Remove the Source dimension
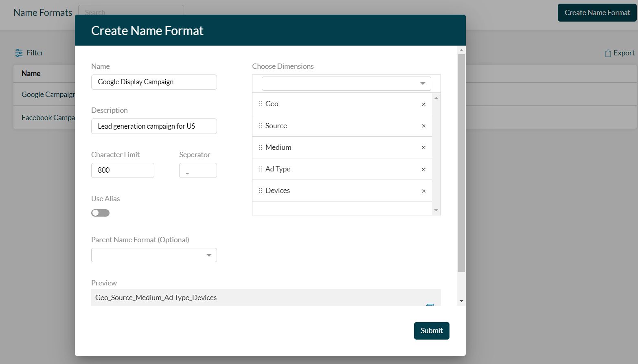The width and height of the screenshot is (638, 364). click(x=423, y=126)
